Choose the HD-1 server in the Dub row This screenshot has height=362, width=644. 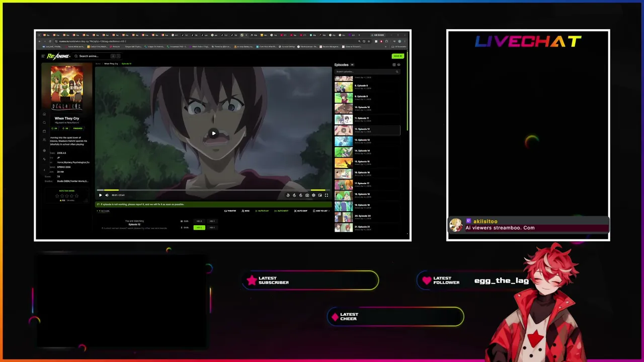point(212,228)
